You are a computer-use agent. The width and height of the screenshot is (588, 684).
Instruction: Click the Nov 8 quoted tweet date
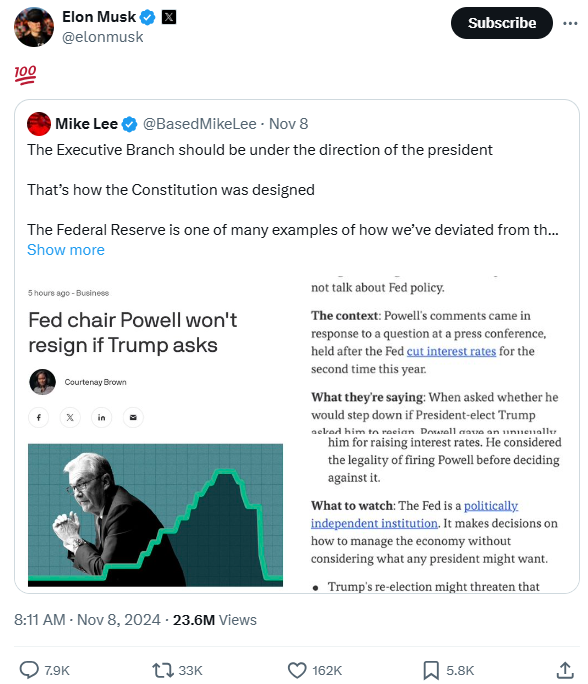tap(288, 124)
